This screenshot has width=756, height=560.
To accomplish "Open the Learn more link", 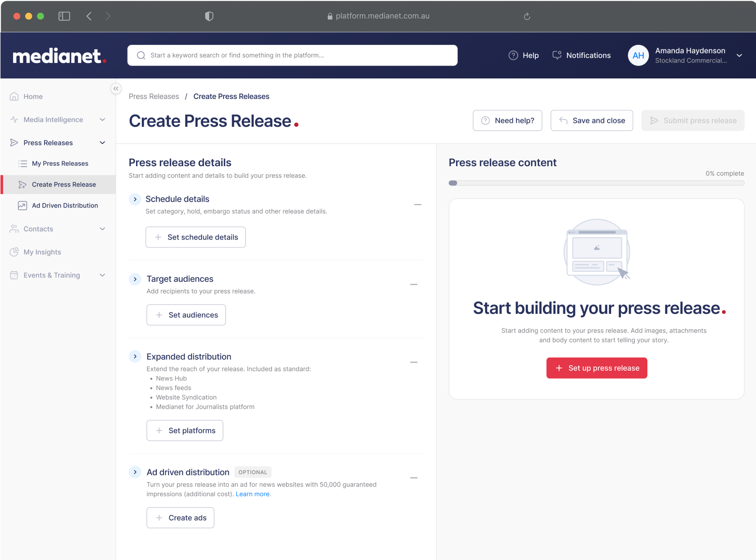I will (252, 494).
